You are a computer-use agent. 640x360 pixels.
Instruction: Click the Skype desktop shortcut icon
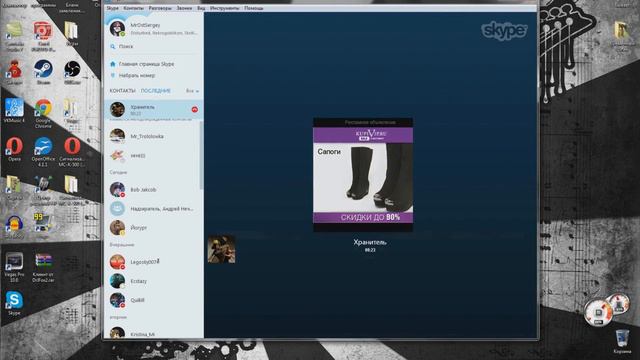pyautogui.click(x=14, y=303)
